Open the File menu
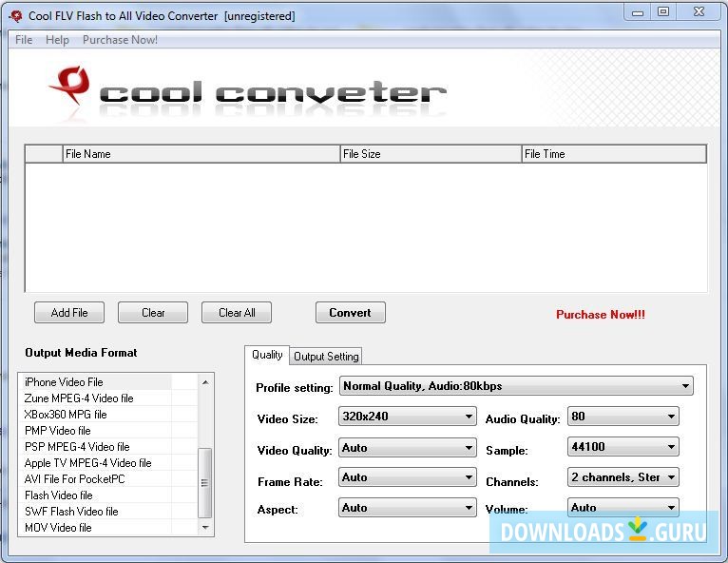728x563 pixels. coord(24,40)
